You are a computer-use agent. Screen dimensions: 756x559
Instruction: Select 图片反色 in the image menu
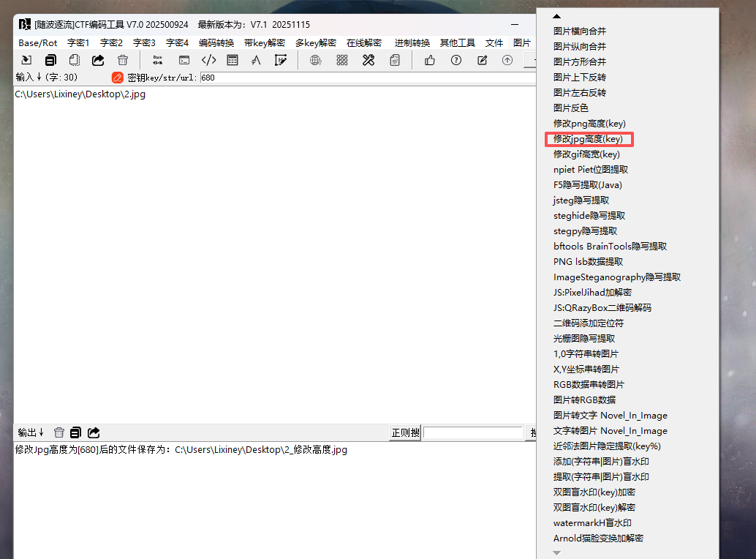(x=571, y=108)
